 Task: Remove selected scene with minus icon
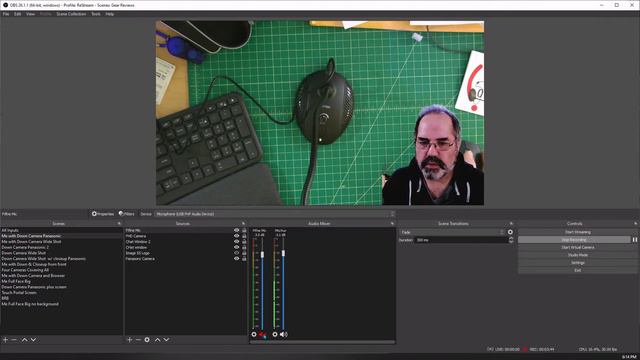(14, 340)
